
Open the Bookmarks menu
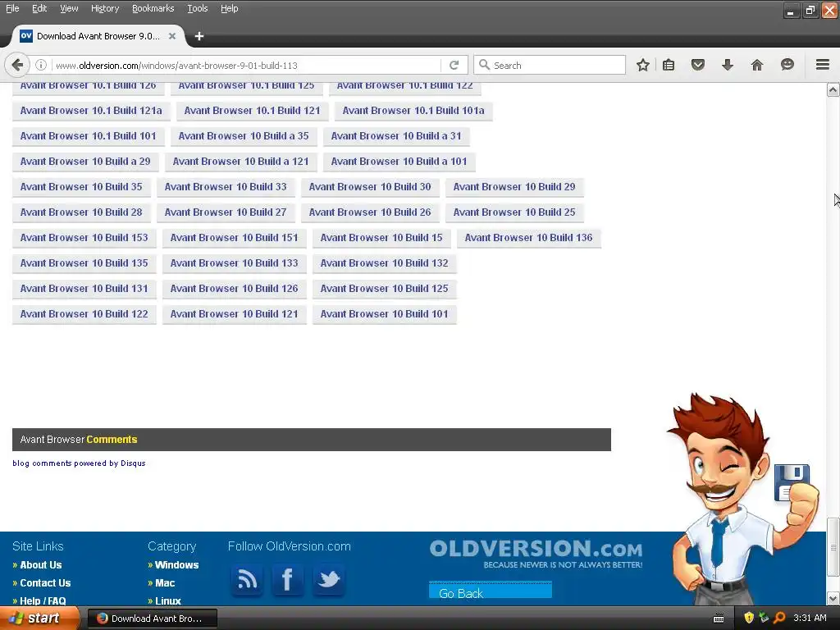pos(153,8)
